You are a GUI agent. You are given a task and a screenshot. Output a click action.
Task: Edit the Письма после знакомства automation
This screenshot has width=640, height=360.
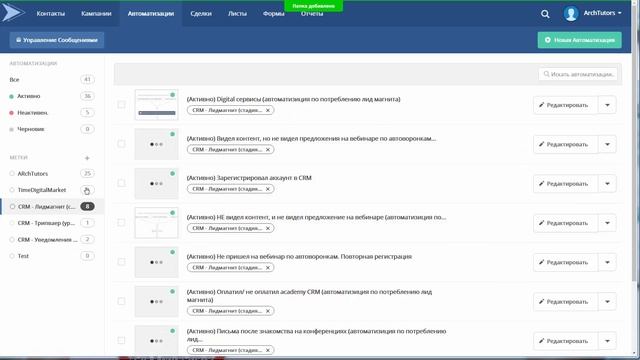coord(565,341)
